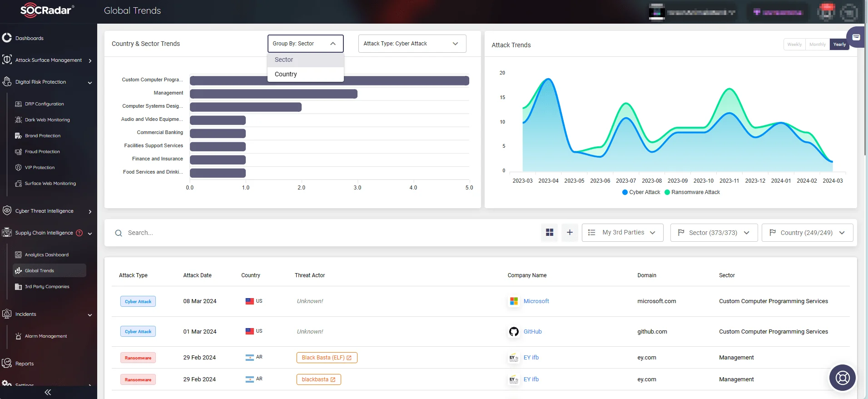The width and height of the screenshot is (868, 399).
Task: Click the Custom Computer Programming bar
Action: click(329, 81)
